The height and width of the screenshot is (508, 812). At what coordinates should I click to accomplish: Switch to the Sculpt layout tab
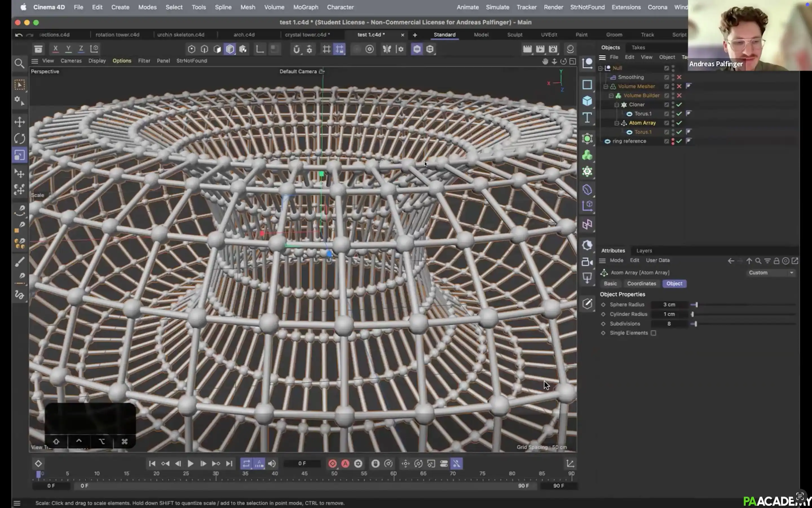pyautogui.click(x=514, y=35)
